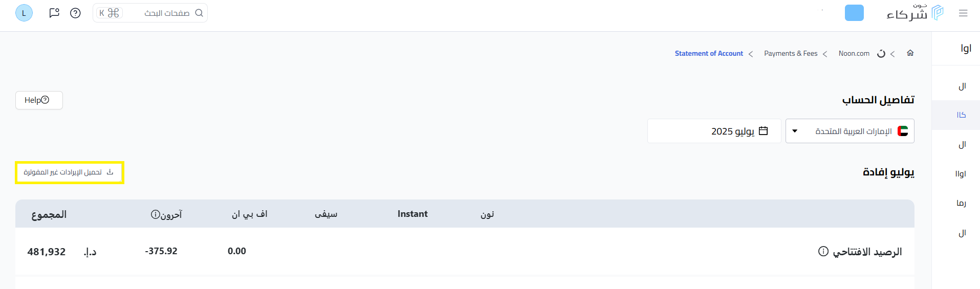Click the help question mark icon
Screen dimensions: 980x289
click(75, 13)
